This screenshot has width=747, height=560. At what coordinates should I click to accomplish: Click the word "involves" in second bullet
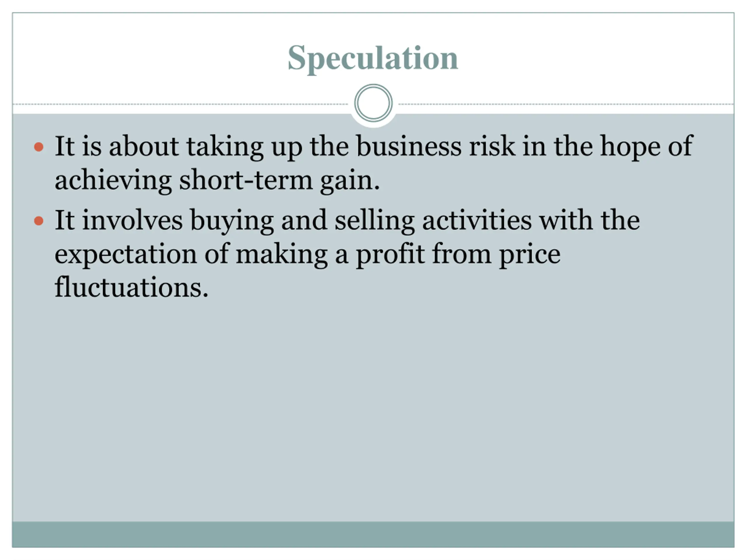[132, 220]
